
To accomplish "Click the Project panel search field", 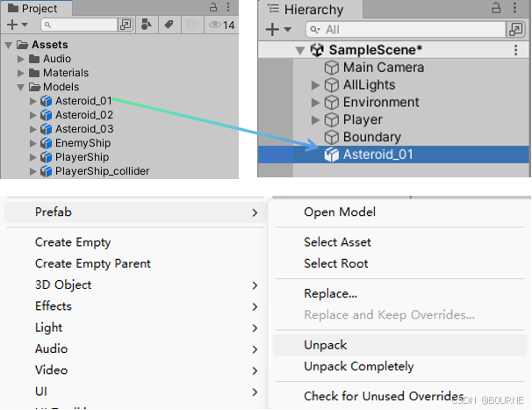I will (79, 25).
